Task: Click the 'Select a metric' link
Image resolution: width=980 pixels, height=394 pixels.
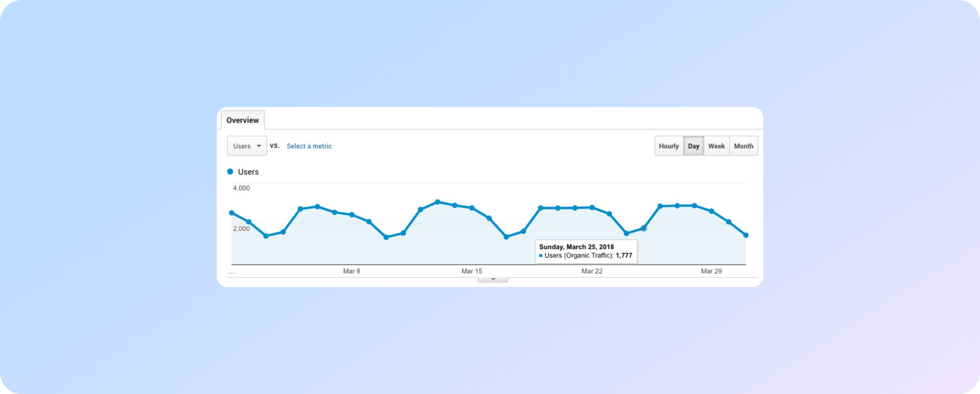Action: point(309,146)
